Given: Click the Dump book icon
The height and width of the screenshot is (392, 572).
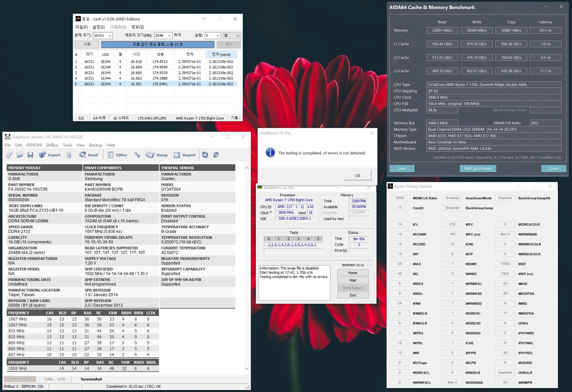Looking at the screenshot, I should [x=157, y=155].
